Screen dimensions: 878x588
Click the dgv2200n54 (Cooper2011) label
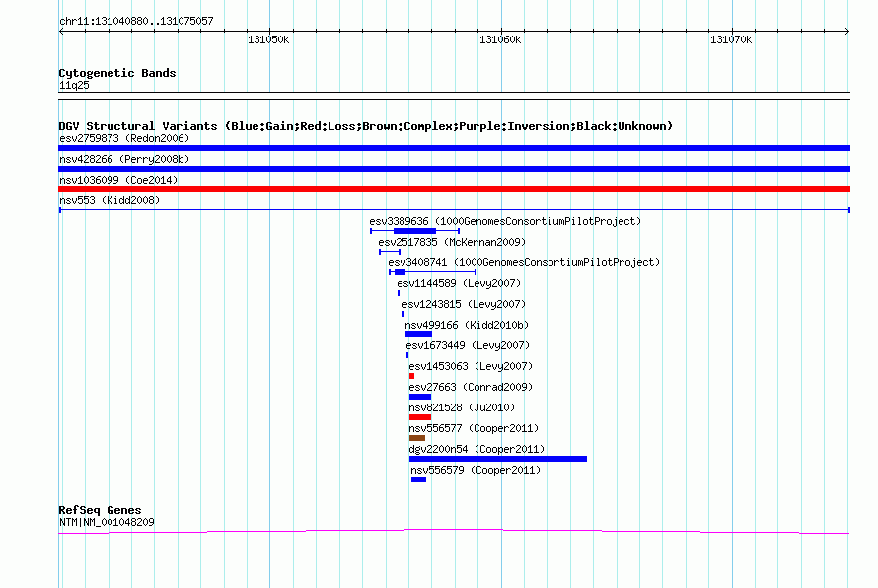[x=476, y=449]
